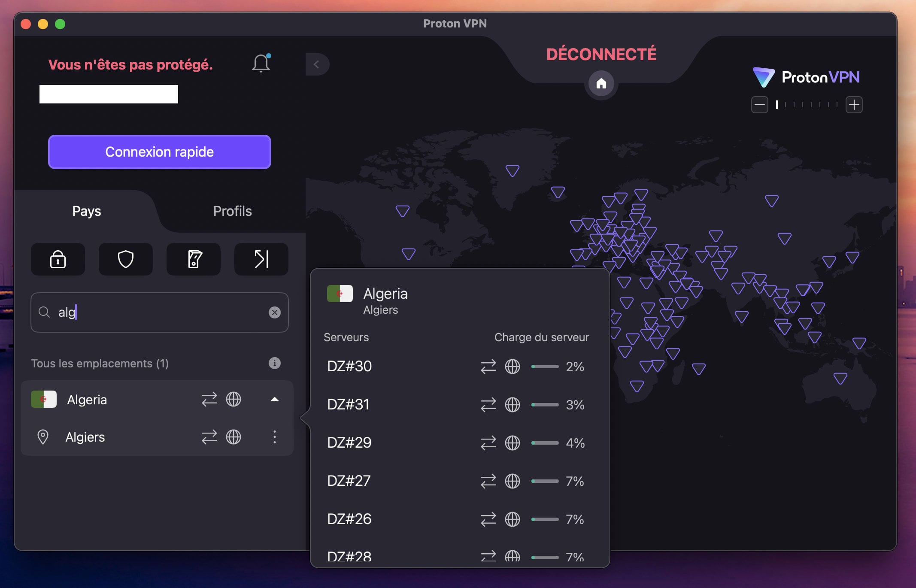Viewport: 916px width, 588px height.
Task: Collapse the sidebar with the chevron button
Action: pyautogui.click(x=317, y=64)
